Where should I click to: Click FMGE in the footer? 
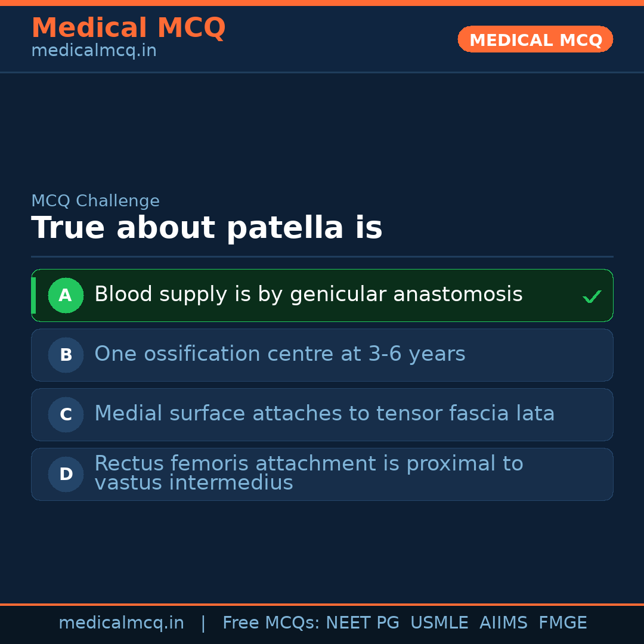pos(562,623)
